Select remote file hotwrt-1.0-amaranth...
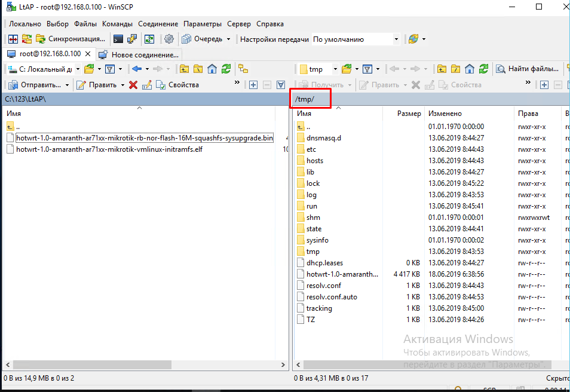Image resolution: width=570 pixels, height=392 pixels. pos(342,274)
